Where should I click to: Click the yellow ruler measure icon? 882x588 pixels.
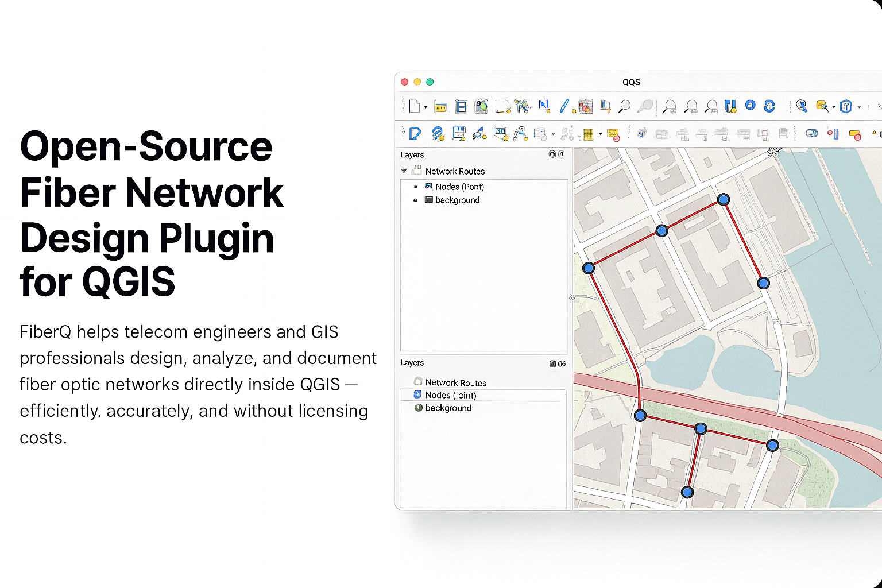click(440, 107)
